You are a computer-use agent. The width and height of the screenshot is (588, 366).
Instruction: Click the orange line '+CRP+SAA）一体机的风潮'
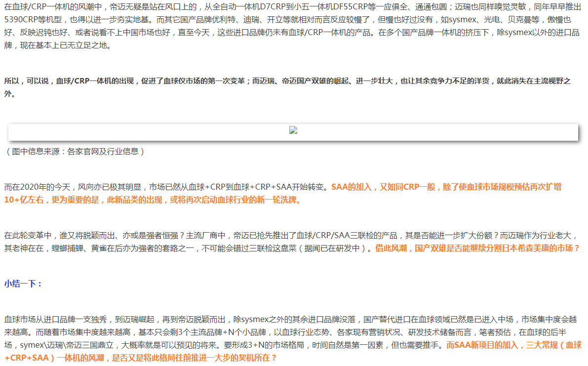tap(141, 358)
